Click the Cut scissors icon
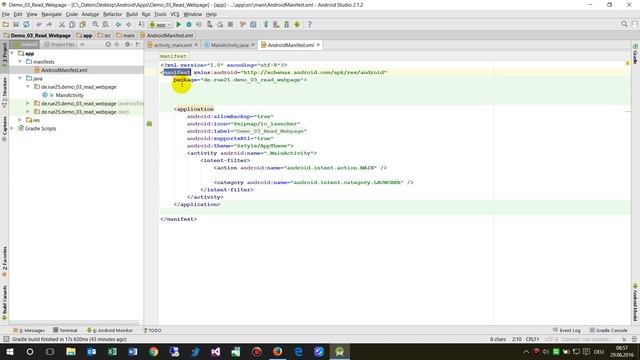640x360 pixels. [x=62, y=24]
